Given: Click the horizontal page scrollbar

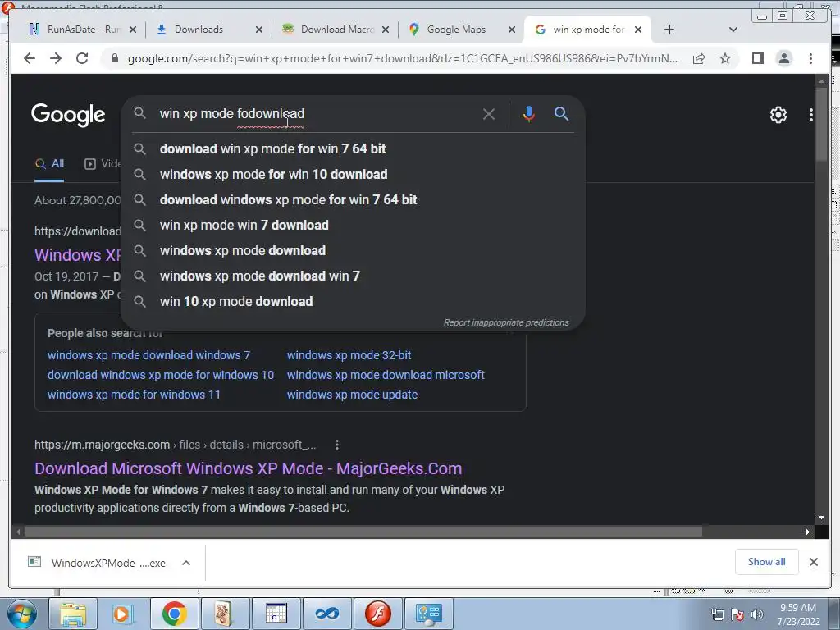Looking at the screenshot, I should point(364,532).
